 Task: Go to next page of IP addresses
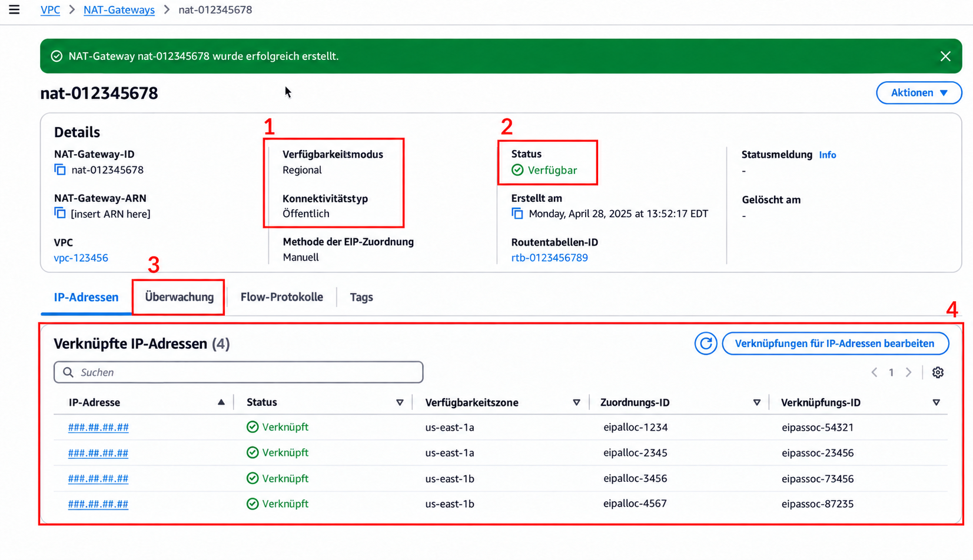coord(908,372)
